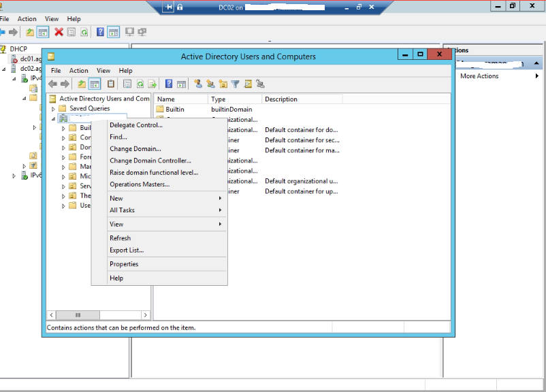This screenshot has height=392, width=546.
Task: Toggle console tree icon in Active Directory toolbar
Action: coord(95,84)
